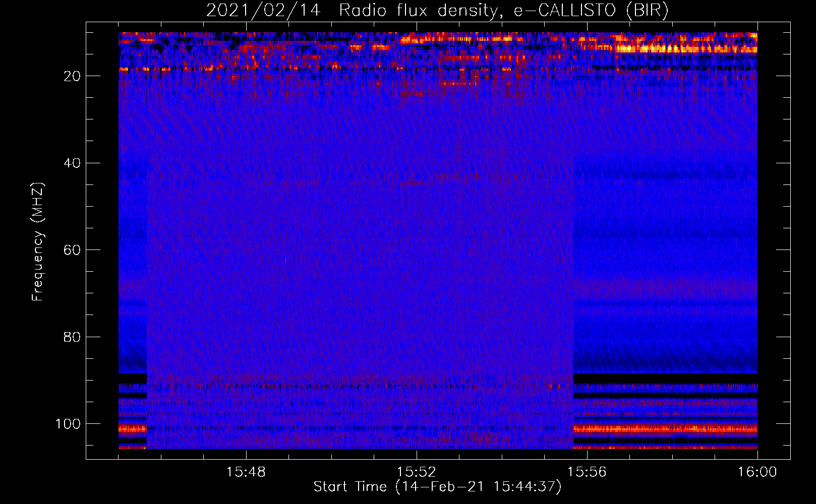Click the 15:48 time tick label
This screenshot has height=504, width=816.
246,472
